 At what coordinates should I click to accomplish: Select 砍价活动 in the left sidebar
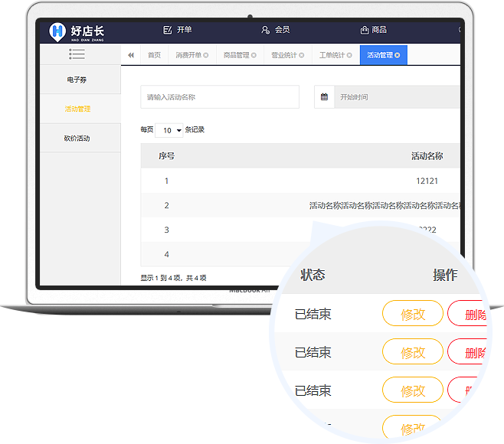tap(77, 139)
